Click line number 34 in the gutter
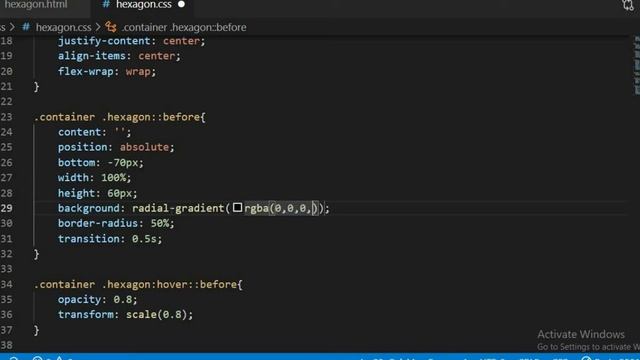The width and height of the screenshot is (640, 360). (x=7, y=284)
